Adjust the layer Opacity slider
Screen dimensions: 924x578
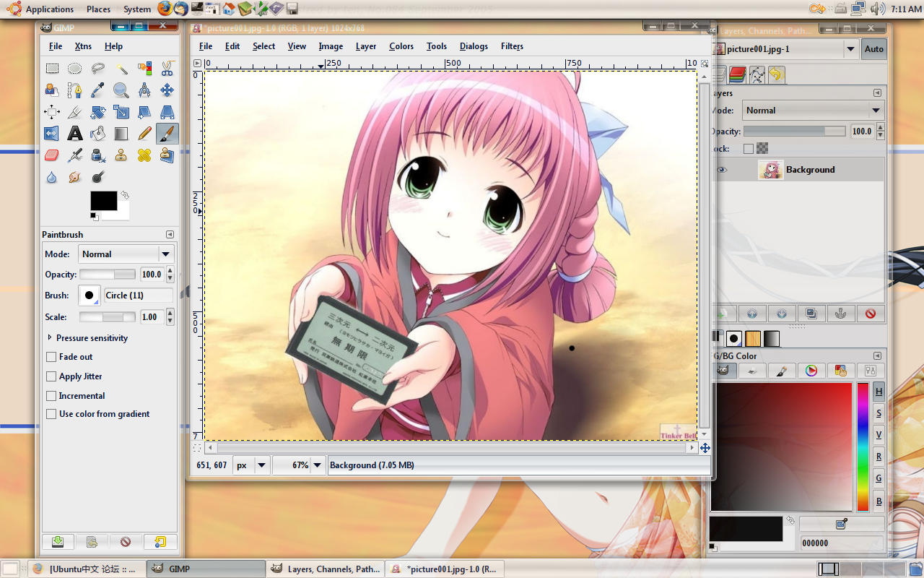coord(794,131)
